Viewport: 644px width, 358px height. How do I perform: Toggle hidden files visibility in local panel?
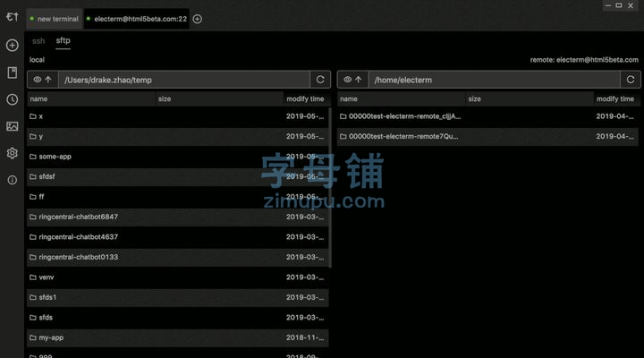(37, 80)
